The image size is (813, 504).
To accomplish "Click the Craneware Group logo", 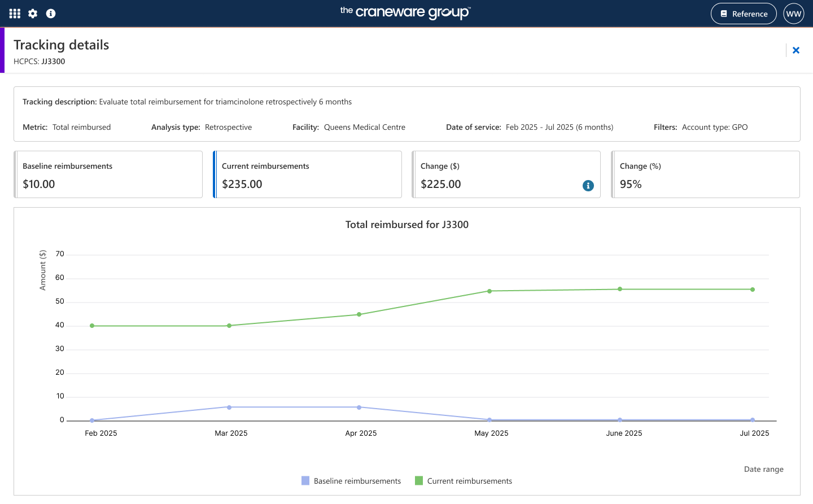I will (x=405, y=12).
